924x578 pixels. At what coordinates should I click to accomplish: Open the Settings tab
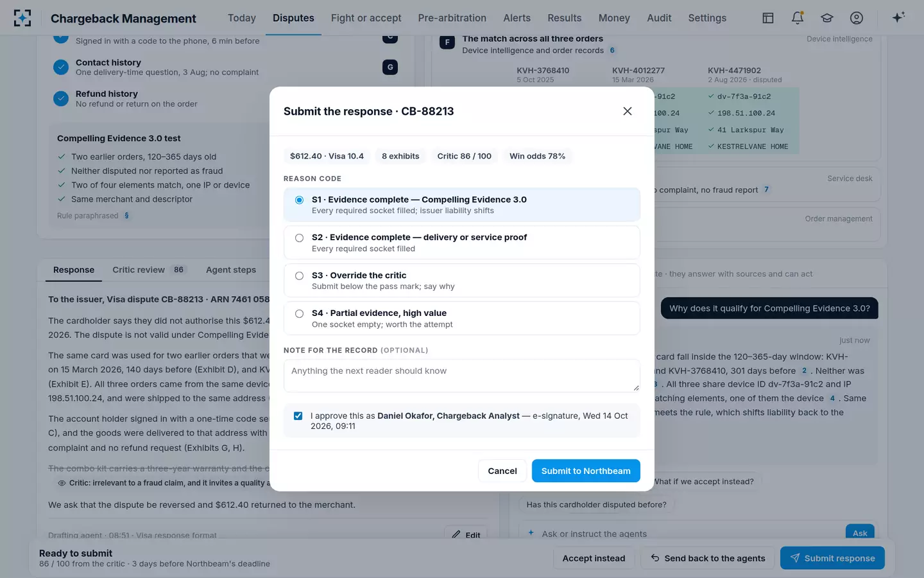coord(707,18)
